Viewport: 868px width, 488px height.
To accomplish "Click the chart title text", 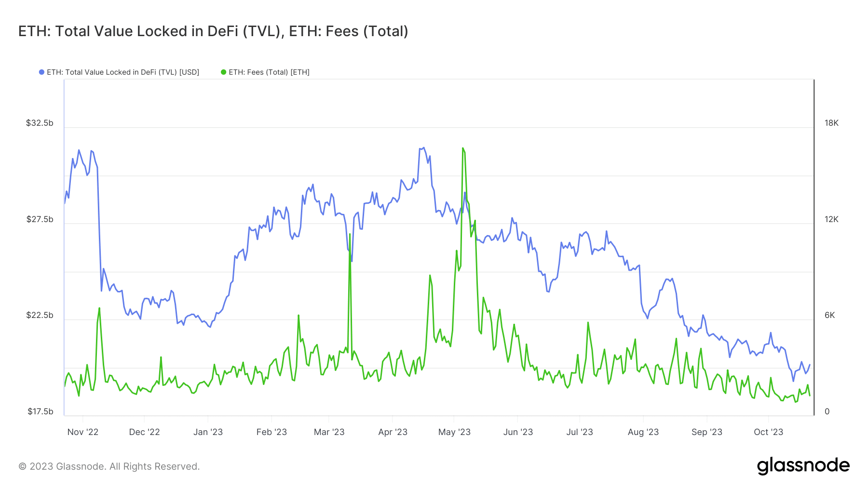I will point(213,31).
